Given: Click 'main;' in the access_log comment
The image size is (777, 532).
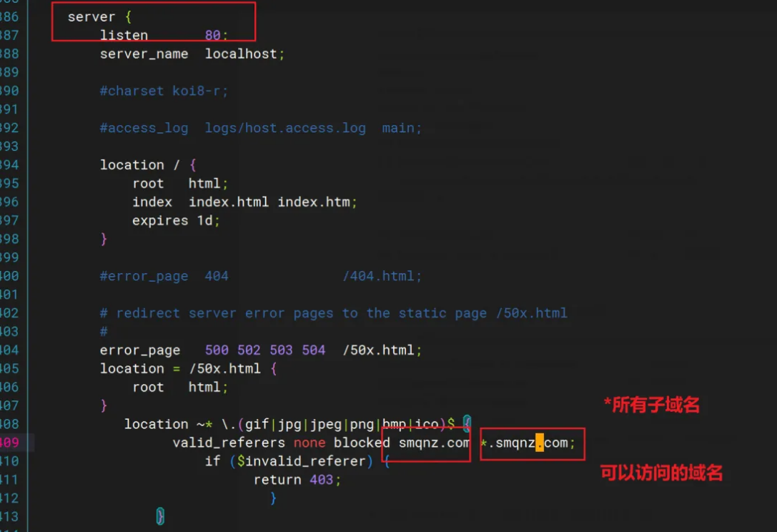Looking at the screenshot, I should [402, 129].
